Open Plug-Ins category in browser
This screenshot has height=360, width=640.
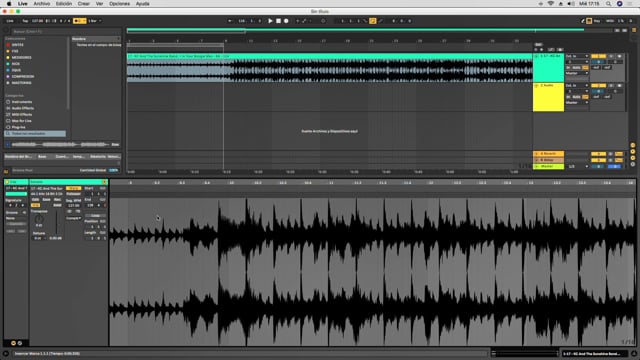18,127
